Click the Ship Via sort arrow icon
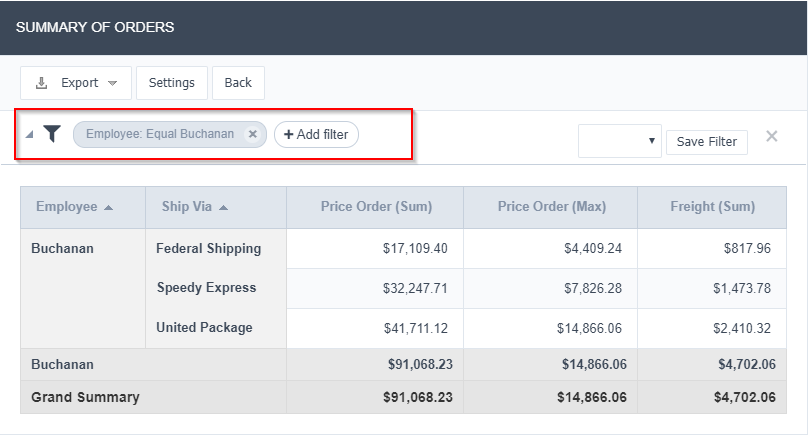Screen dimensions: 809x441 tap(223, 208)
